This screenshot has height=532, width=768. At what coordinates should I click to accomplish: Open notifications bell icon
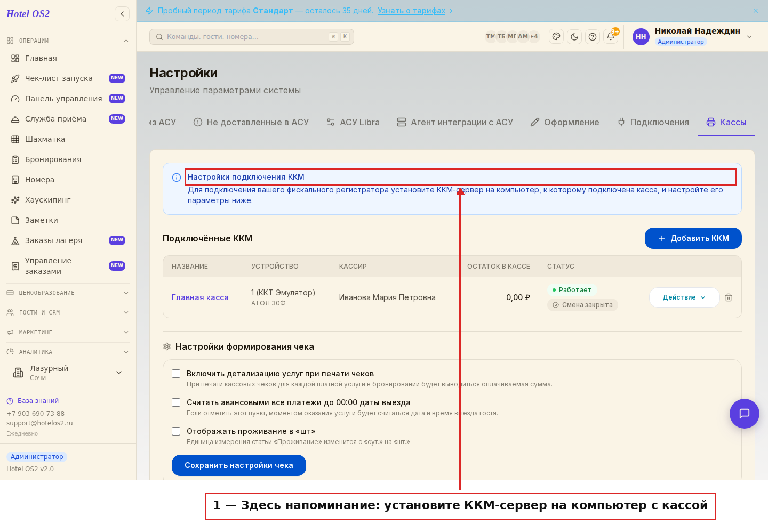[611, 37]
